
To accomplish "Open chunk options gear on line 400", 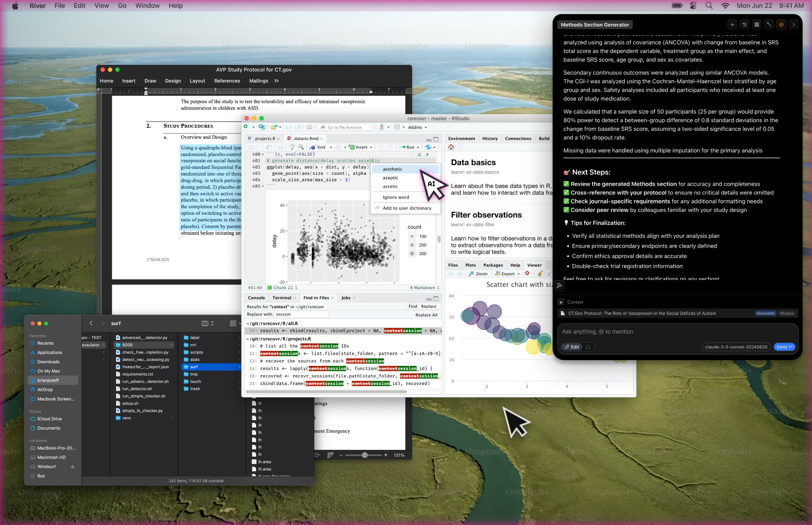I will coord(412,154).
